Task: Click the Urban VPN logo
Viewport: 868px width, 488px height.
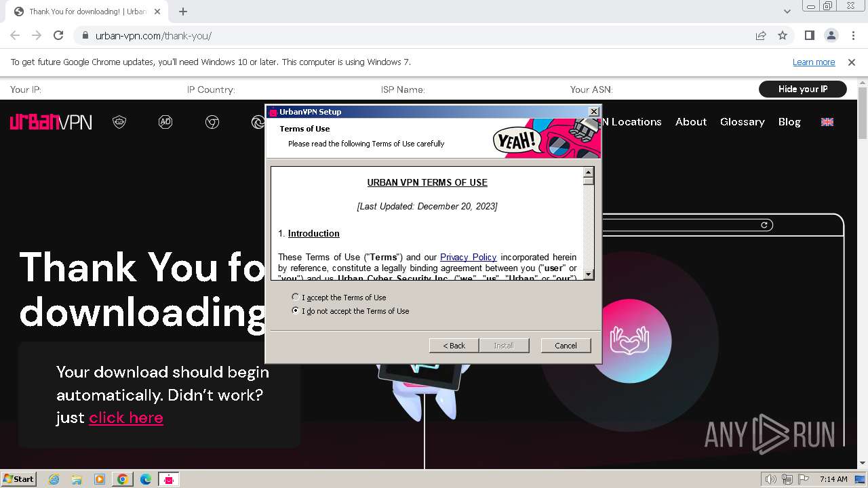Action: click(x=51, y=122)
